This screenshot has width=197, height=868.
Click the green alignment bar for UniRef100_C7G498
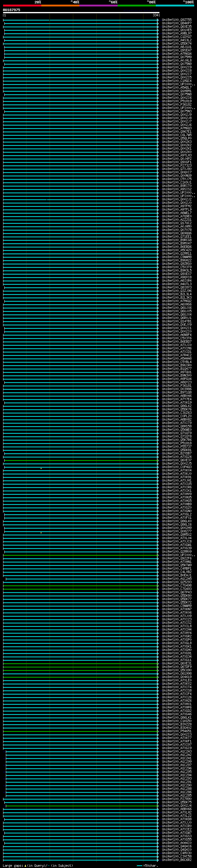pos(80,586)
